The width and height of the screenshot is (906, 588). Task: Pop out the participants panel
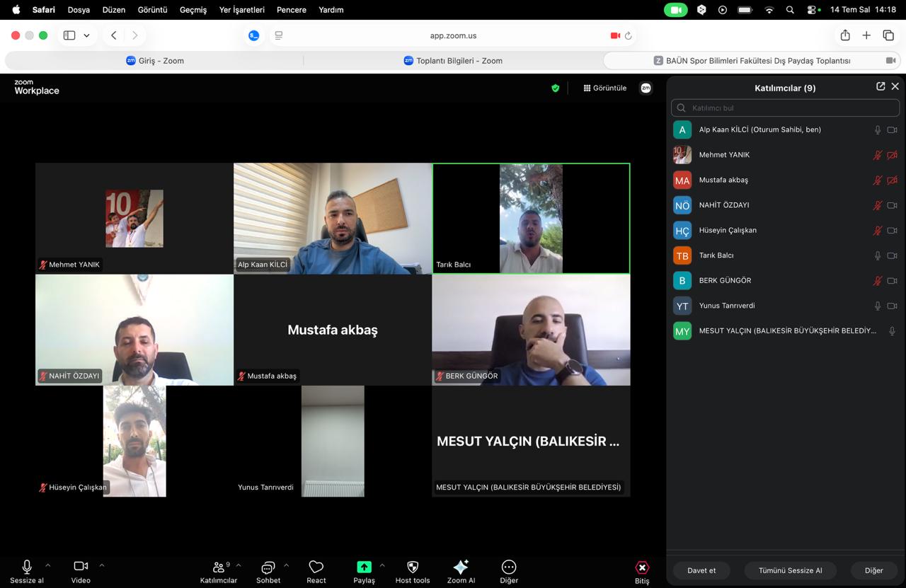pyautogui.click(x=881, y=86)
